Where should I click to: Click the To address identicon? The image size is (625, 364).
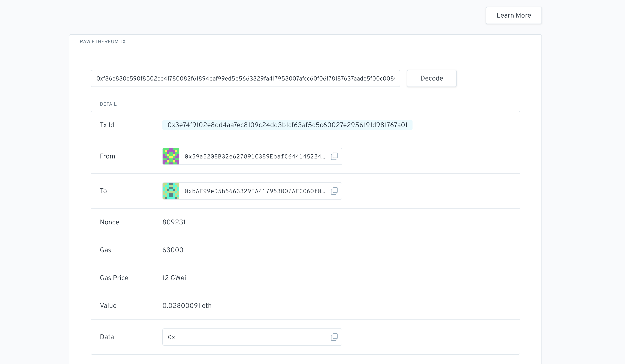171,191
